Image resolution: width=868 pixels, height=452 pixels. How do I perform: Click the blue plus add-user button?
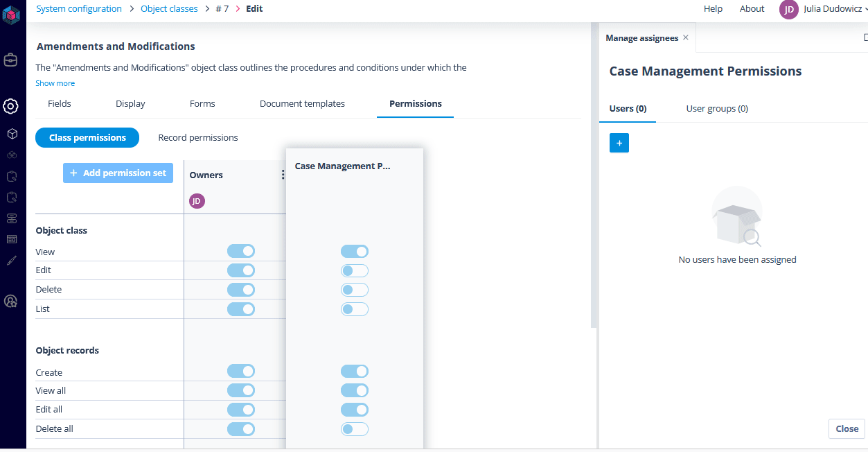(619, 143)
